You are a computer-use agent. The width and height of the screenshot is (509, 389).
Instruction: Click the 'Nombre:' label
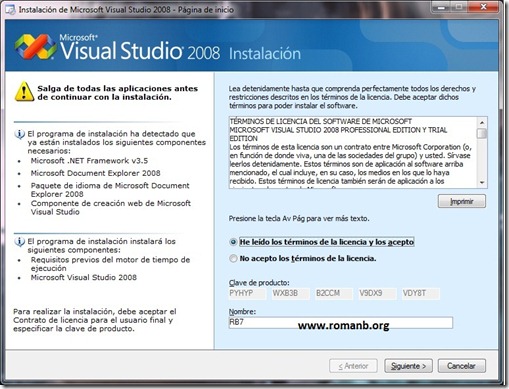tap(242, 312)
